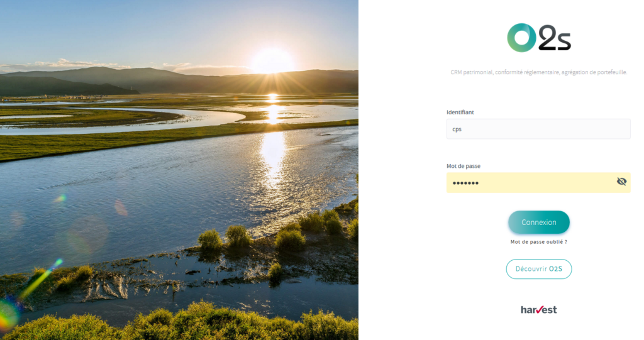Open the "Mot de passe oublié ?" link
The width and height of the screenshot is (644, 340).
tap(539, 242)
